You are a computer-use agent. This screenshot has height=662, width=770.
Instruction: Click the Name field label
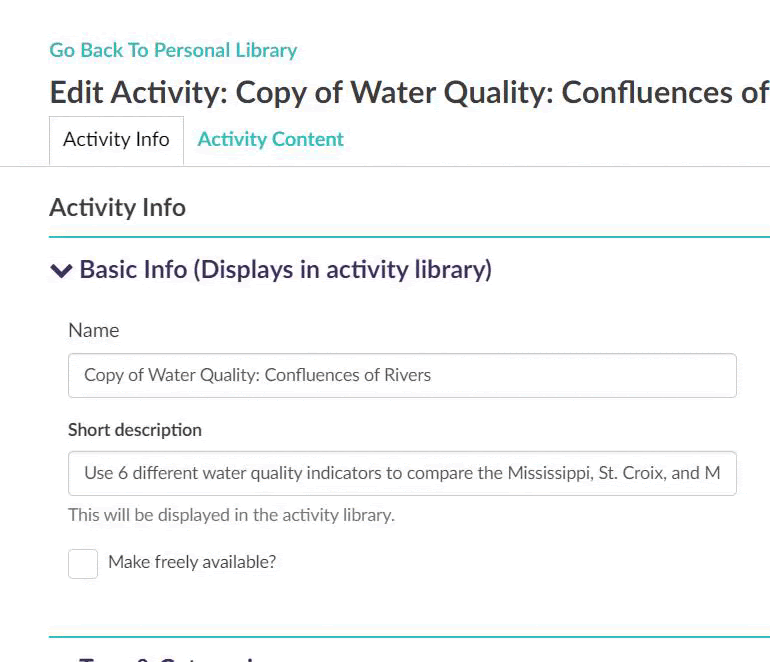[93, 330]
